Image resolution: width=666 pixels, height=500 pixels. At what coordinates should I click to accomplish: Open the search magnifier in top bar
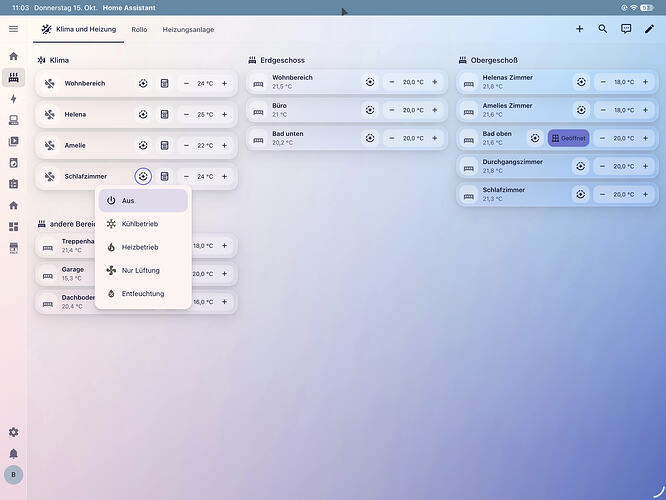tap(602, 29)
